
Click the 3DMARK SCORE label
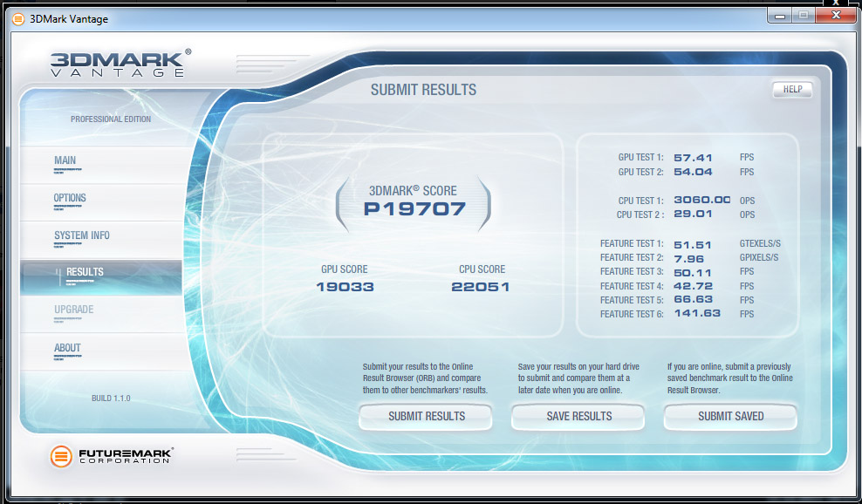pyautogui.click(x=413, y=191)
